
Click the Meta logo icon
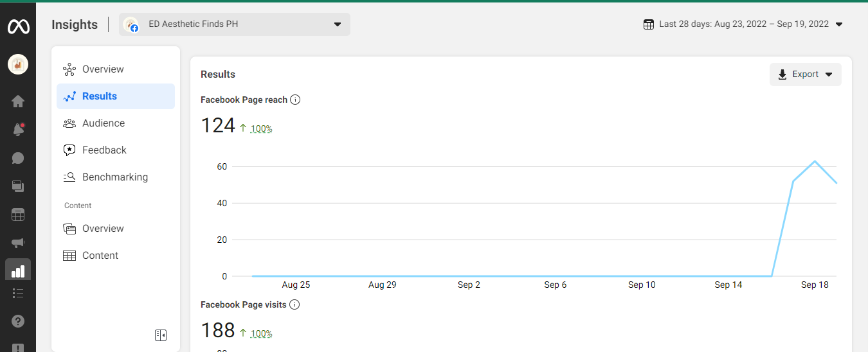coord(18,26)
